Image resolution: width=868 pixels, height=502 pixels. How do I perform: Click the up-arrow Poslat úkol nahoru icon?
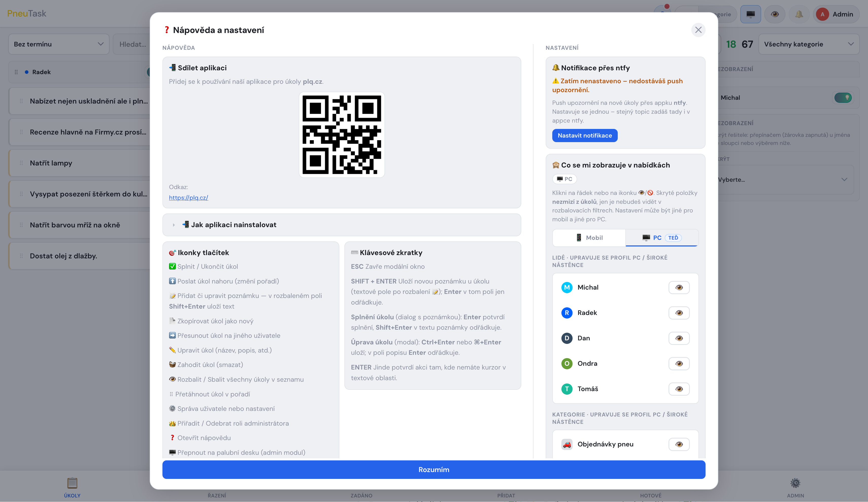coord(173,281)
